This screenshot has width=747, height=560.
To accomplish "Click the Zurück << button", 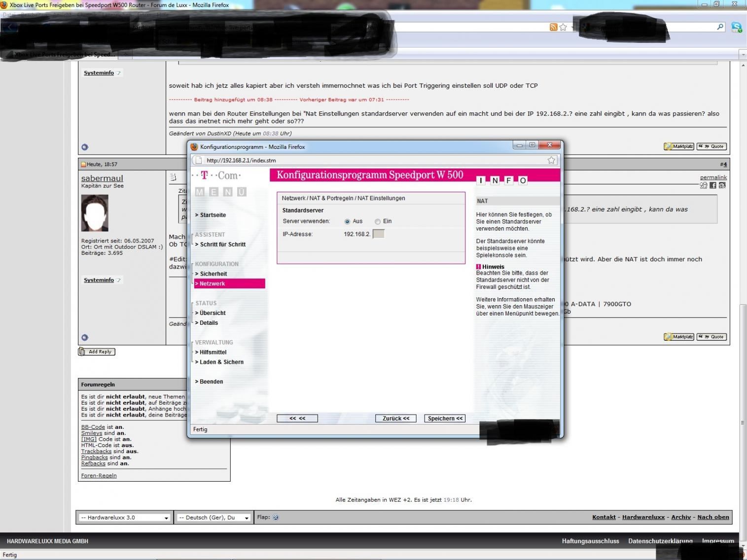I will (396, 419).
